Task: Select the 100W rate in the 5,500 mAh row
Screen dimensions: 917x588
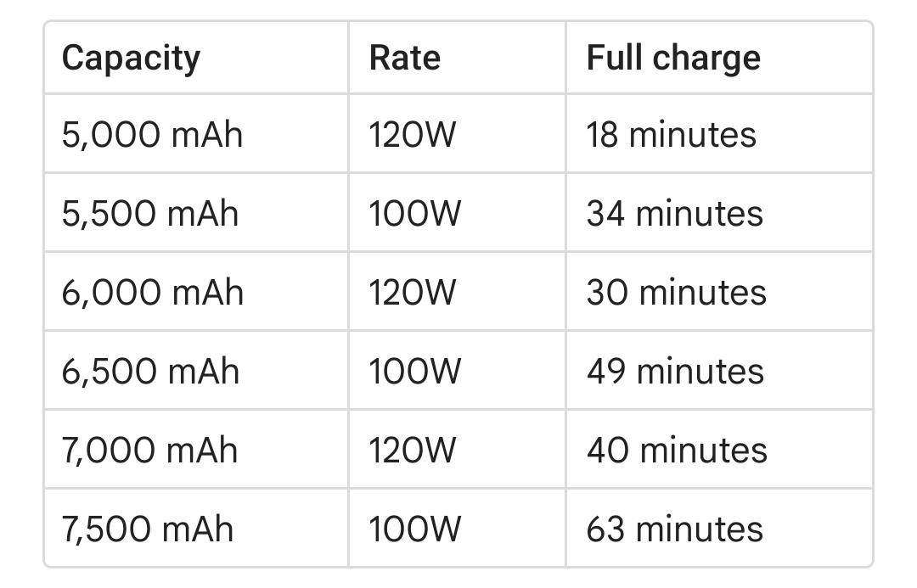Action: [x=414, y=213]
